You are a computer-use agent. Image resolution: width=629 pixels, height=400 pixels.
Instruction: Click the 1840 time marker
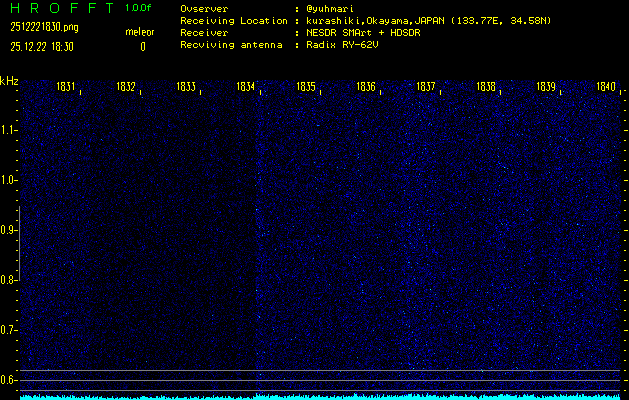[606, 87]
